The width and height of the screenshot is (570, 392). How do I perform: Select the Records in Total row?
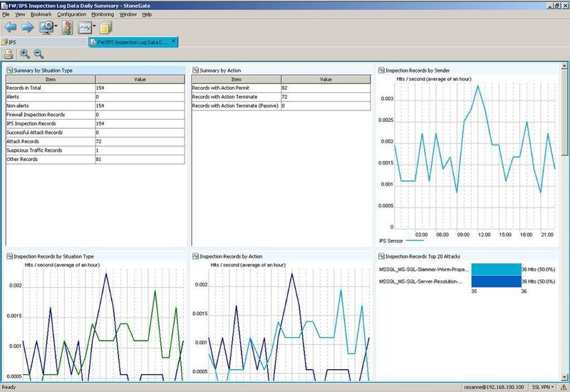click(95, 88)
